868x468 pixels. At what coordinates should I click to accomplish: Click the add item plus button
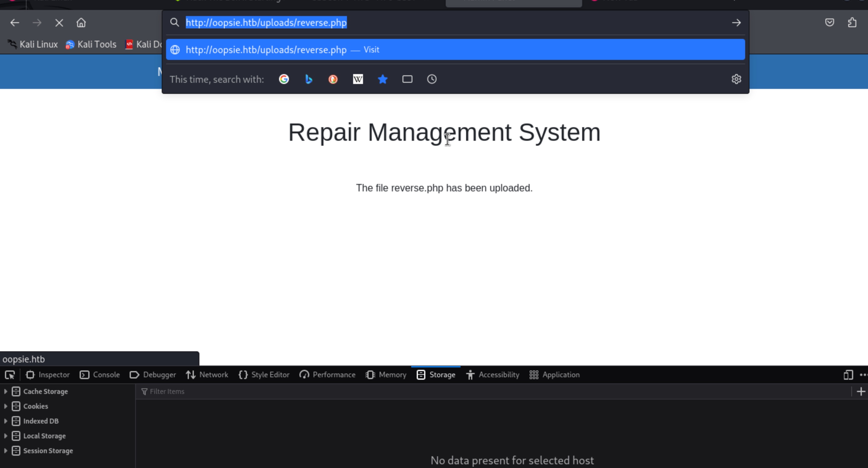click(861, 391)
